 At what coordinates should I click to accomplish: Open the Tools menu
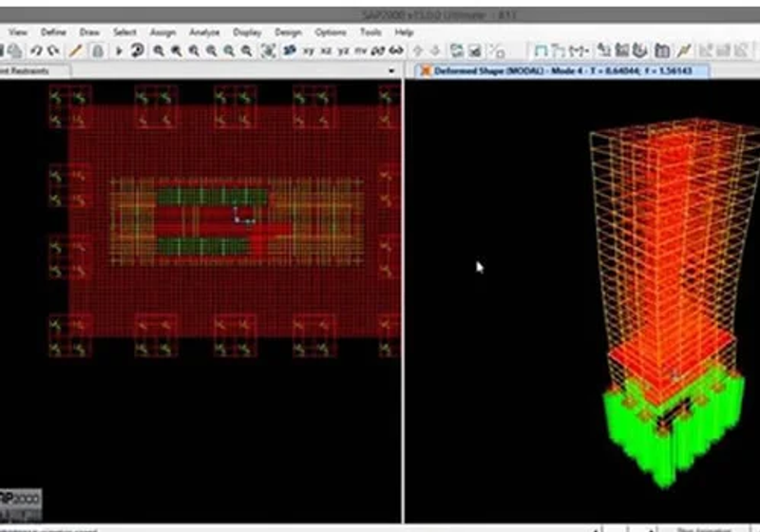point(370,32)
